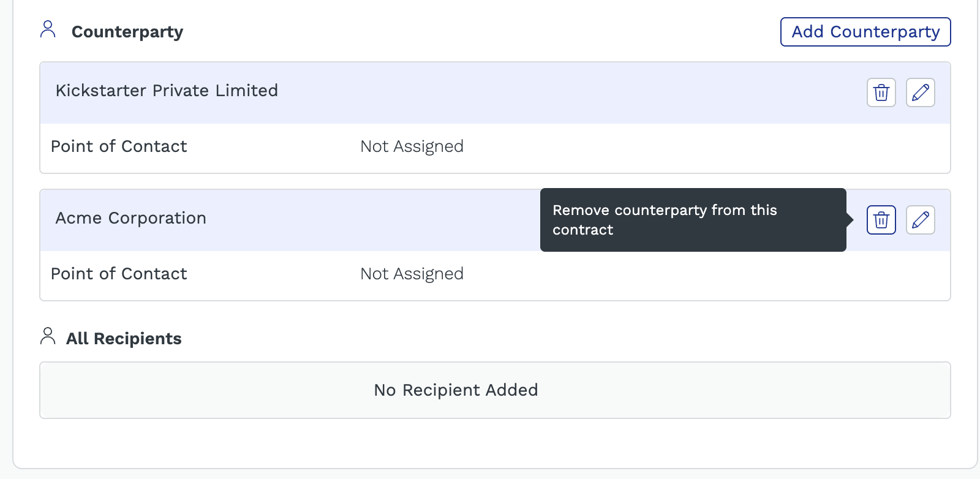Remove Acme Corporation via trash icon
Image resolution: width=980 pixels, height=479 pixels.
tap(881, 220)
